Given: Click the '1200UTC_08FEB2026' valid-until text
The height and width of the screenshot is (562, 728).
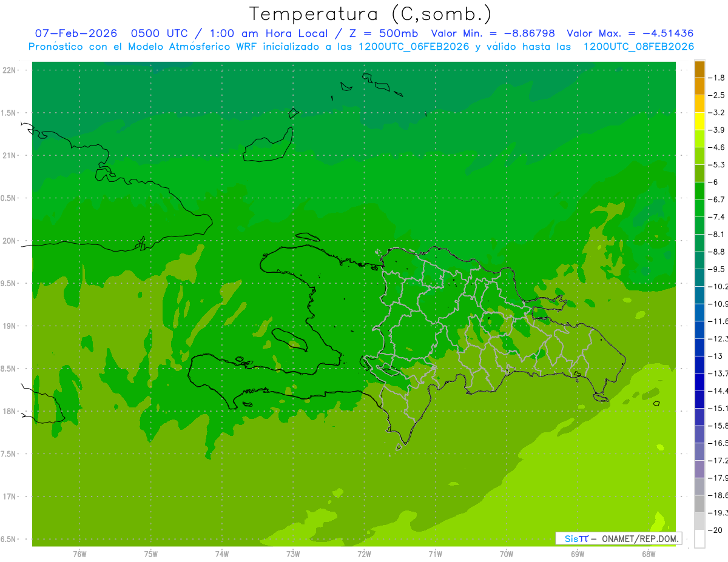Looking at the screenshot, I should coord(638,47).
